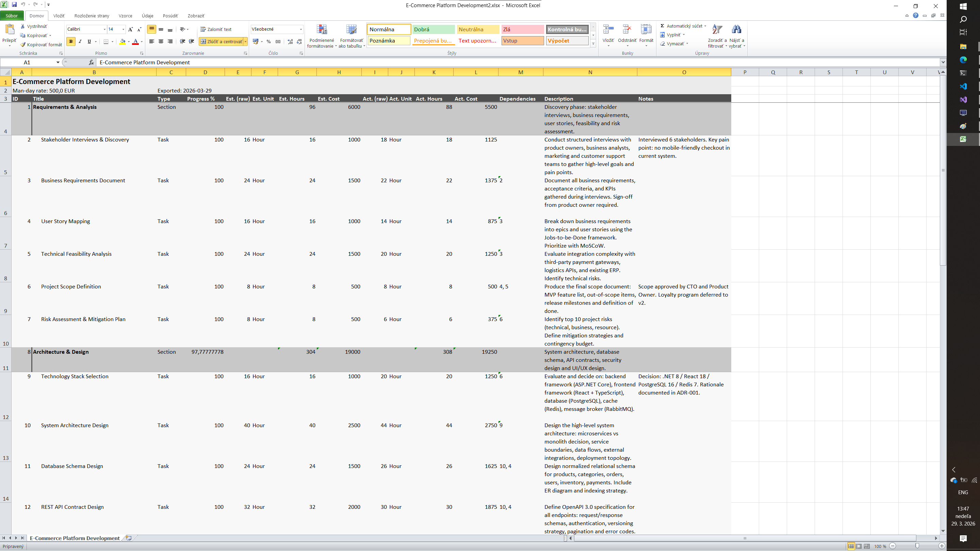
Task: Switch to the Zobraziť tab
Action: (196, 16)
